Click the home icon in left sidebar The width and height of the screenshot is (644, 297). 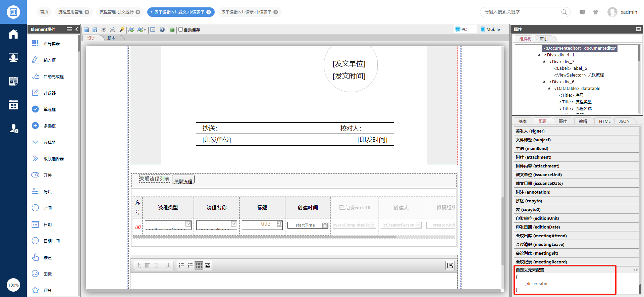pyautogui.click(x=13, y=34)
